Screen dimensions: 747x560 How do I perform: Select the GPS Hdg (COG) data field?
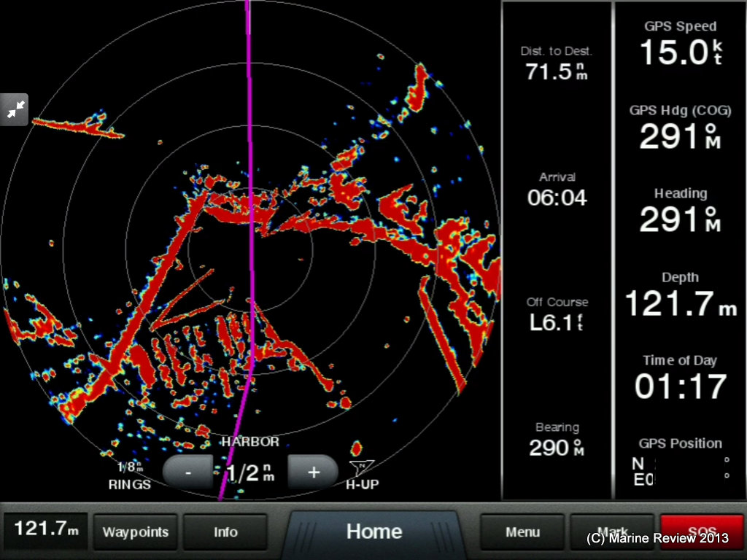pos(680,128)
